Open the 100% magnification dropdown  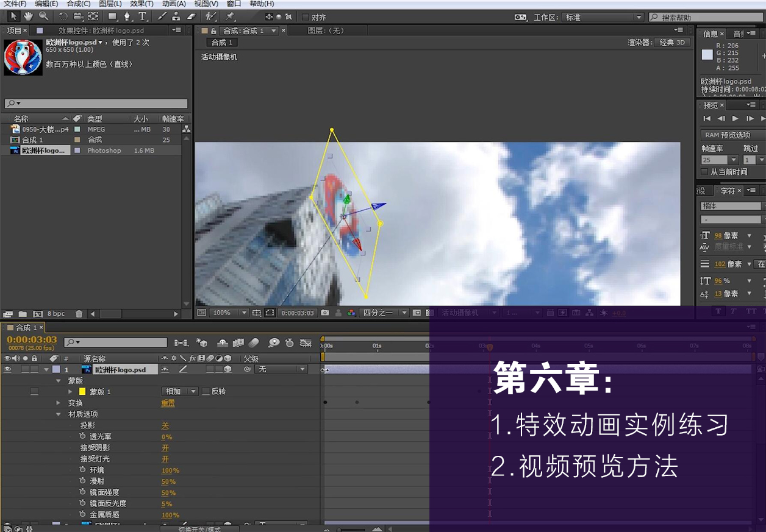(229, 313)
